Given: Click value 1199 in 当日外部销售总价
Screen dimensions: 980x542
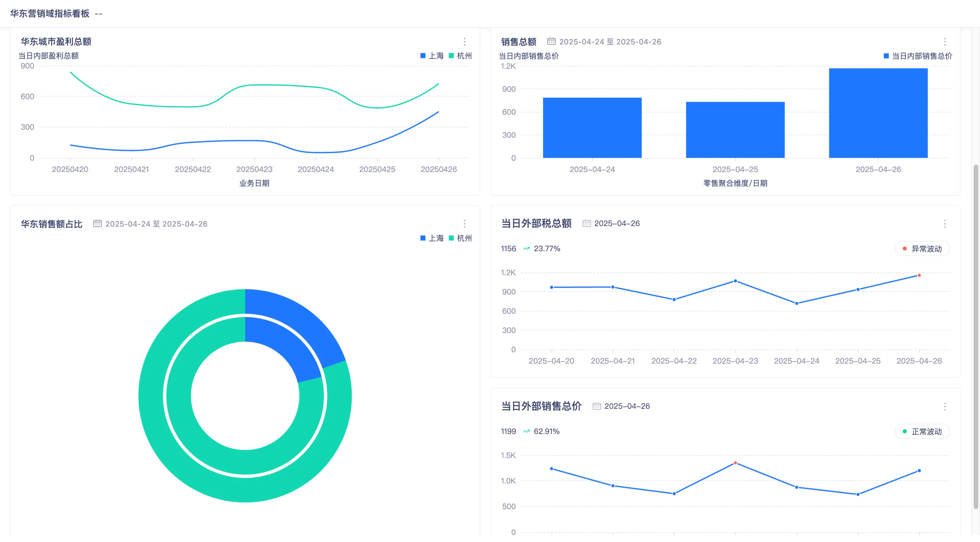Looking at the screenshot, I should pos(508,431).
